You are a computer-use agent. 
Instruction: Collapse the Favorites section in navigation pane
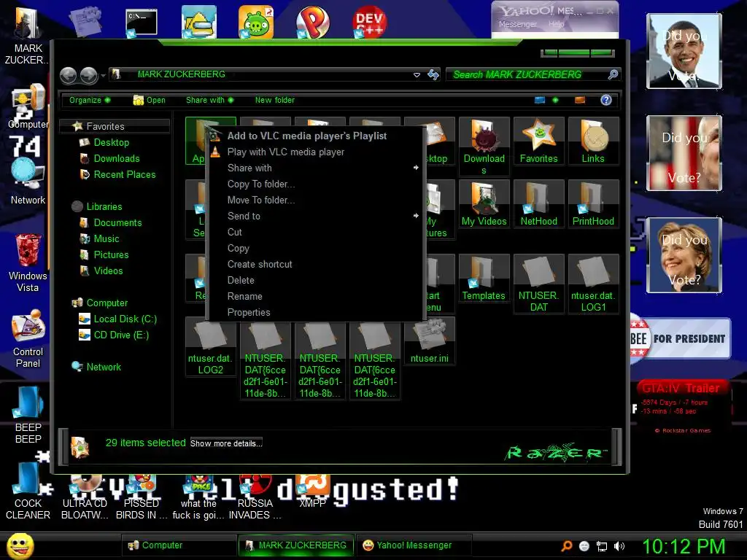pos(113,126)
